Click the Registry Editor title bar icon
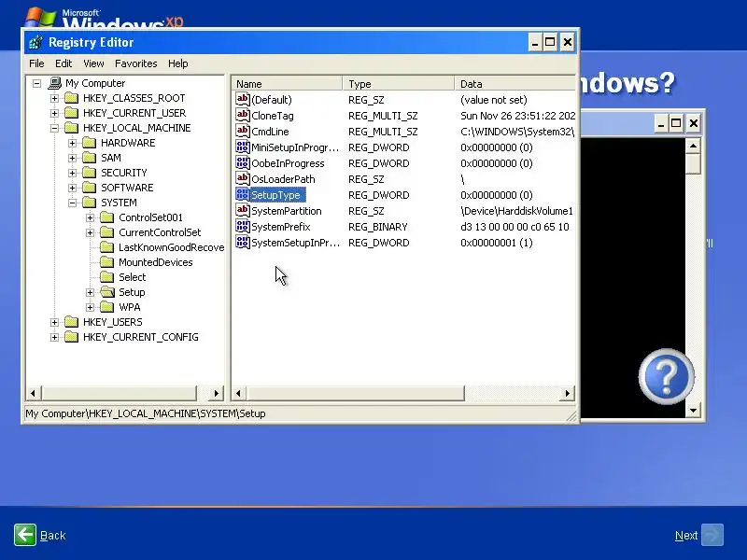 click(35, 42)
